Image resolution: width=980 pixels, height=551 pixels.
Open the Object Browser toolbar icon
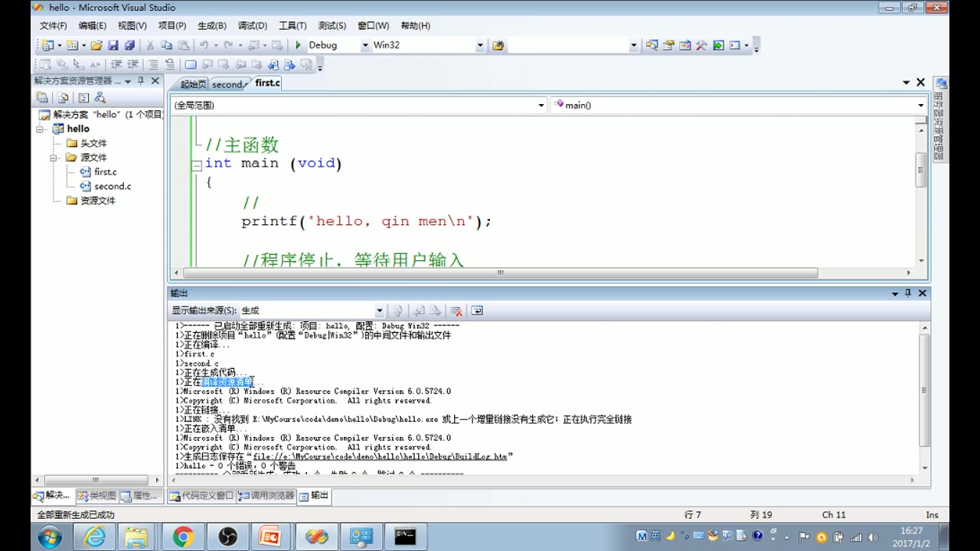[x=685, y=45]
